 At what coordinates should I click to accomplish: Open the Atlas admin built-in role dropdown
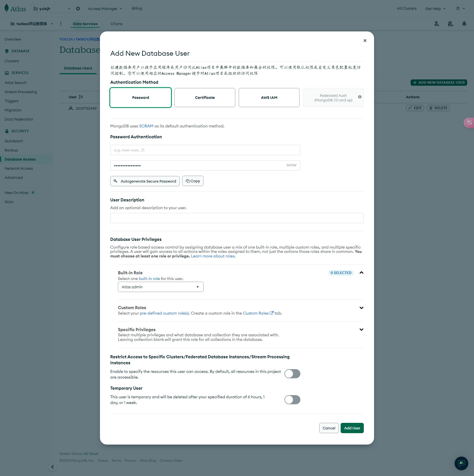(160, 287)
